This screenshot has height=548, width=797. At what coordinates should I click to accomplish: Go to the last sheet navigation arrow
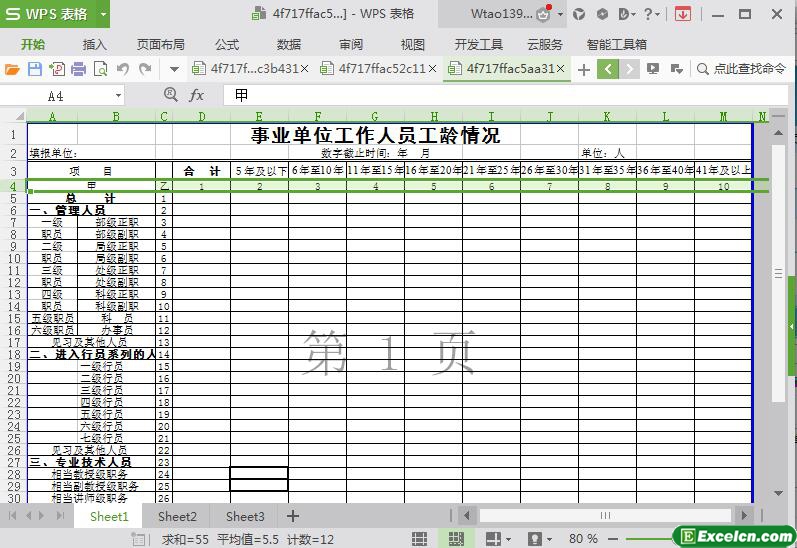60,516
